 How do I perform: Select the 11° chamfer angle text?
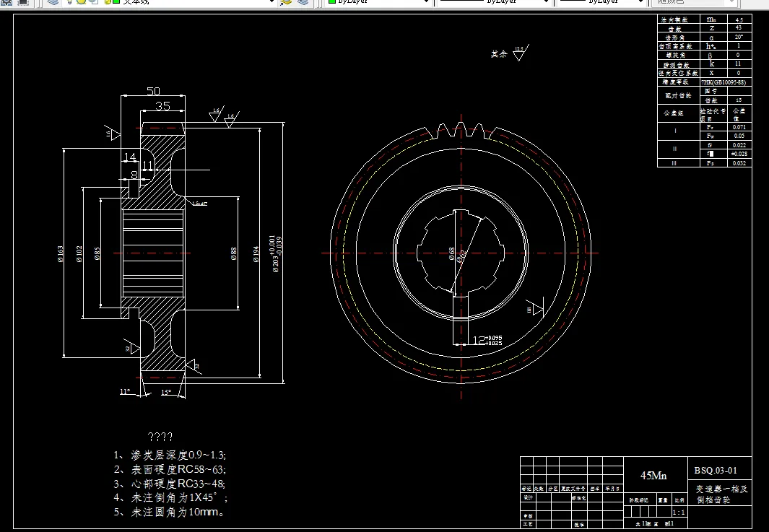[x=125, y=392]
